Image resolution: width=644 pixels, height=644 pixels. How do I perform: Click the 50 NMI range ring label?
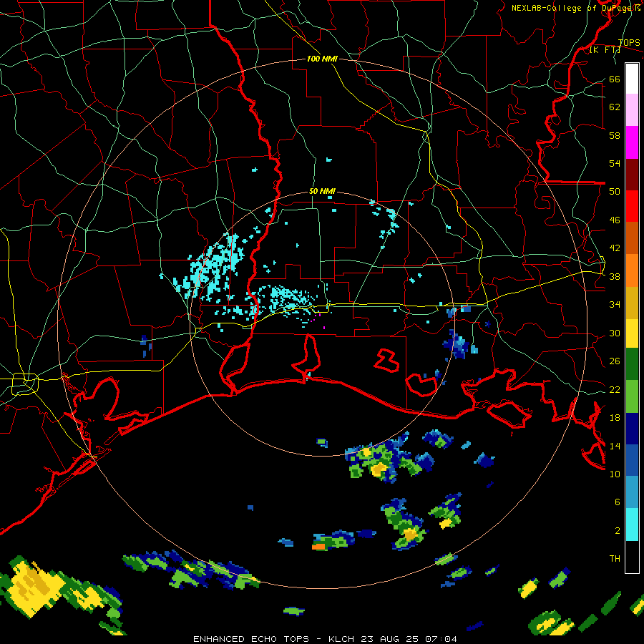pyautogui.click(x=322, y=191)
